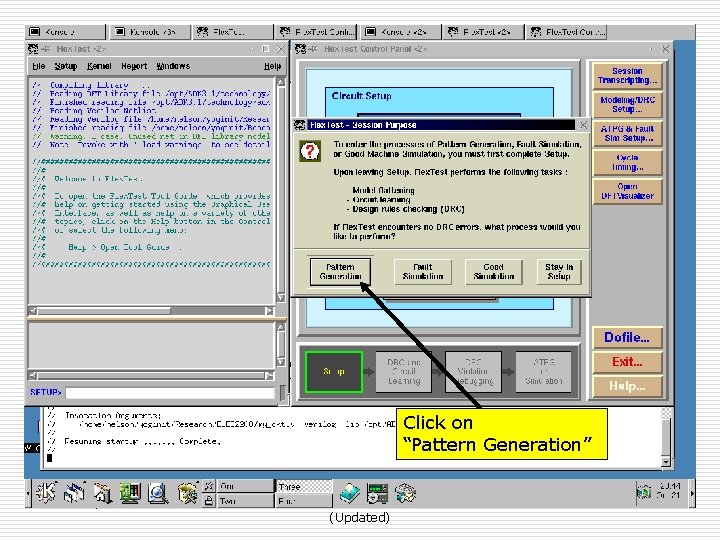Click the DRC and Circuit Learning flow step

(404, 372)
